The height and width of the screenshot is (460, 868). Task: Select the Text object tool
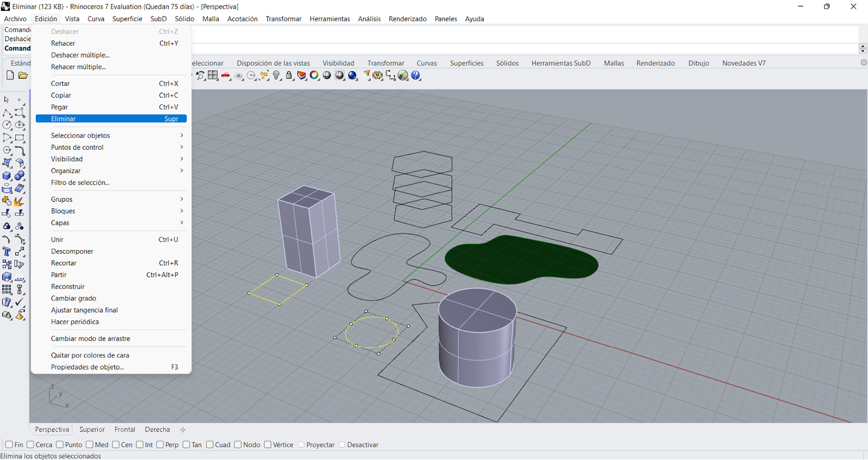7,251
